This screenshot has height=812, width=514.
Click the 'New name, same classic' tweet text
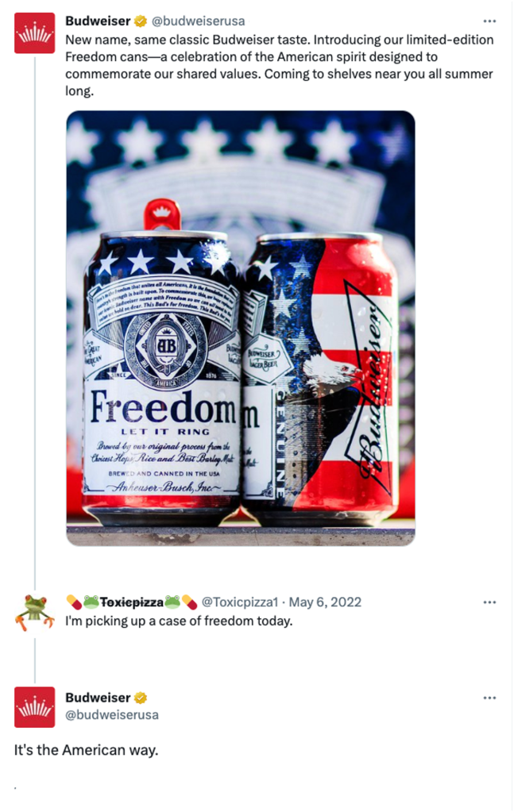click(x=280, y=65)
